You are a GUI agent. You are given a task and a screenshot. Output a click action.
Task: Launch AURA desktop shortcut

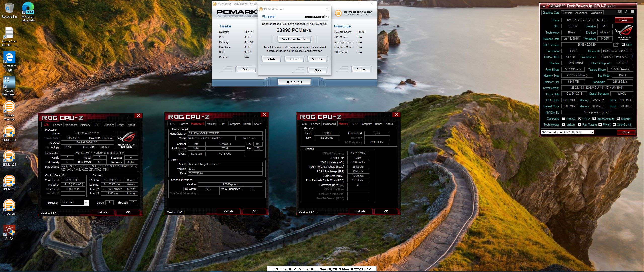pos(9,232)
